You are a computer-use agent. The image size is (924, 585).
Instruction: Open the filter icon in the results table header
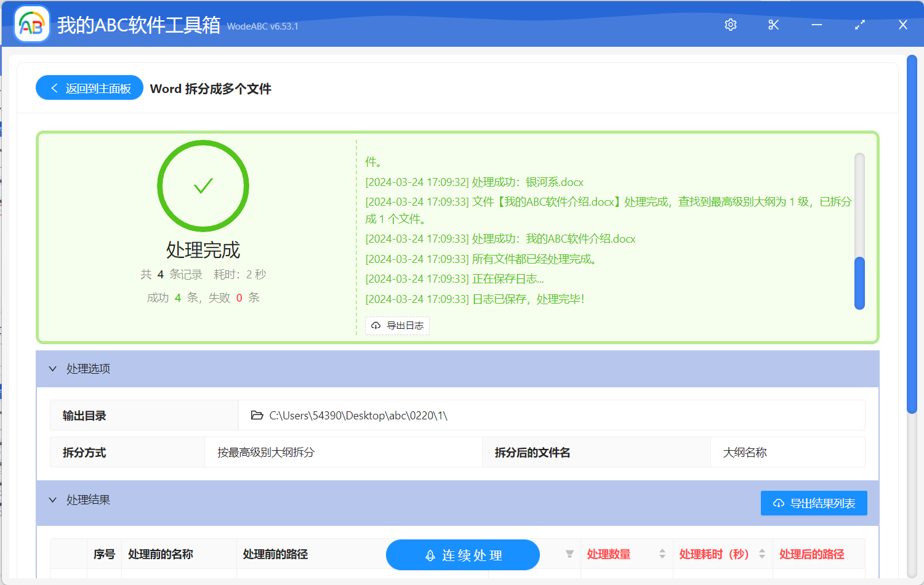point(569,554)
